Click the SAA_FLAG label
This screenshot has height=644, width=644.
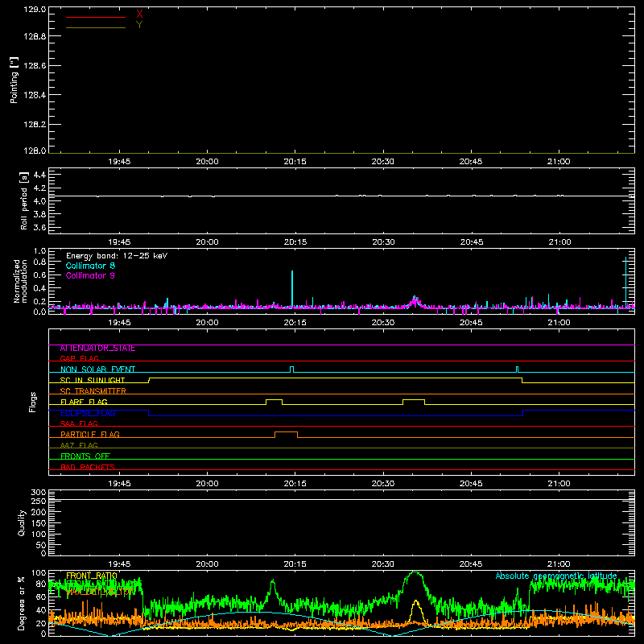coord(79,423)
